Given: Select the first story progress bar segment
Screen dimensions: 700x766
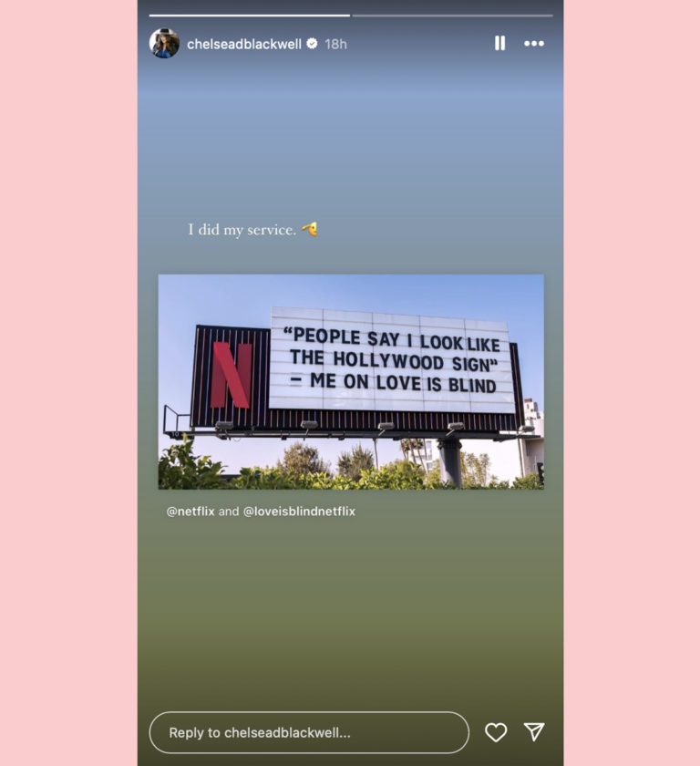Looking at the screenshot, I should [x=250, y=16].
